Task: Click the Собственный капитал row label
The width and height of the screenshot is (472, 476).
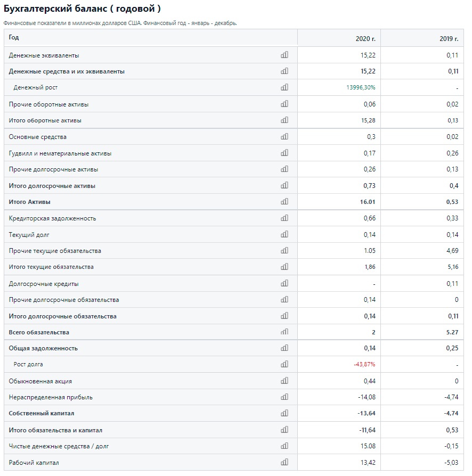Action: (42, 413)
